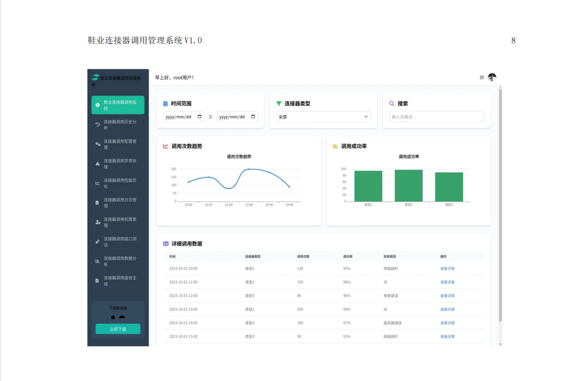This screenshot has height=381, width=588.
Task: Click the magnifier icon beside 搜索
Action: point(392,103)
